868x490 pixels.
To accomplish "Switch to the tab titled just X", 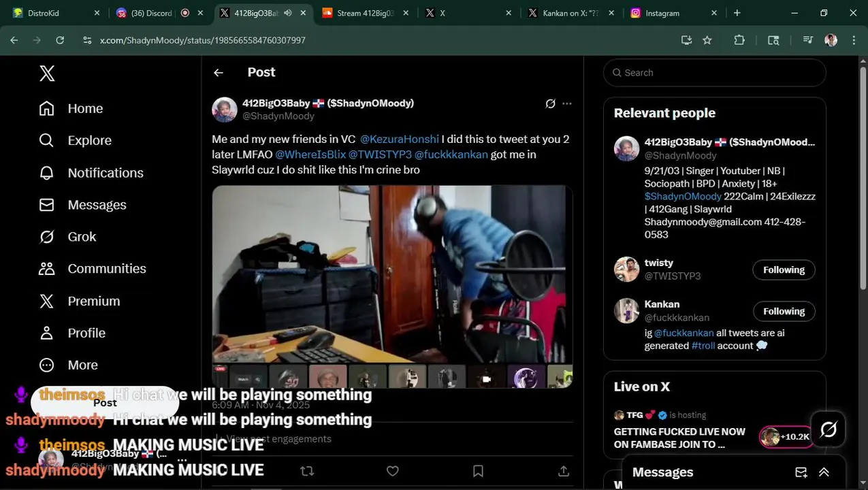I will point(468,13).
